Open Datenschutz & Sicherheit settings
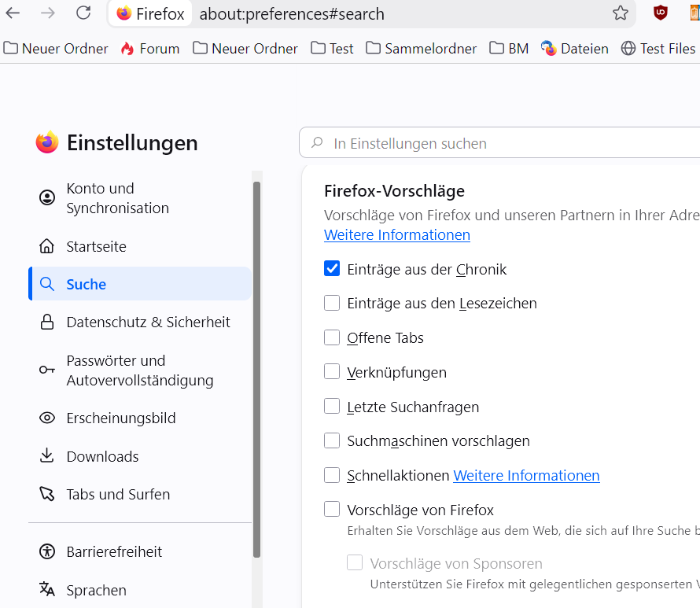 coord(140,322)
